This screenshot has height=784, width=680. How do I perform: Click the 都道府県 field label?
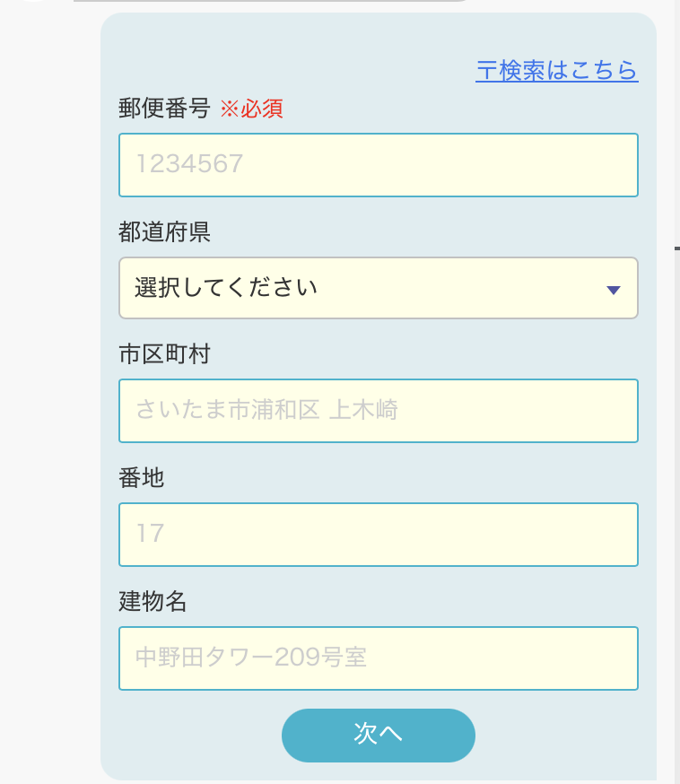point(164,232)
